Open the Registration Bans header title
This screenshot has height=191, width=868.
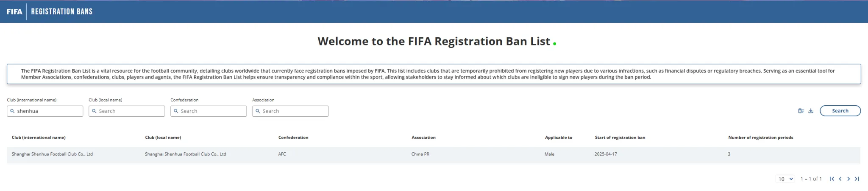point(62,11)
